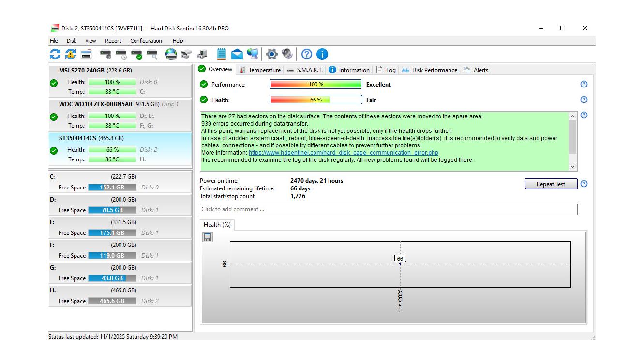The width and height of the screenshot is (644, 362).
Task: Click the disk with magnifier toolbar icon
Action: tap(152, 54)
